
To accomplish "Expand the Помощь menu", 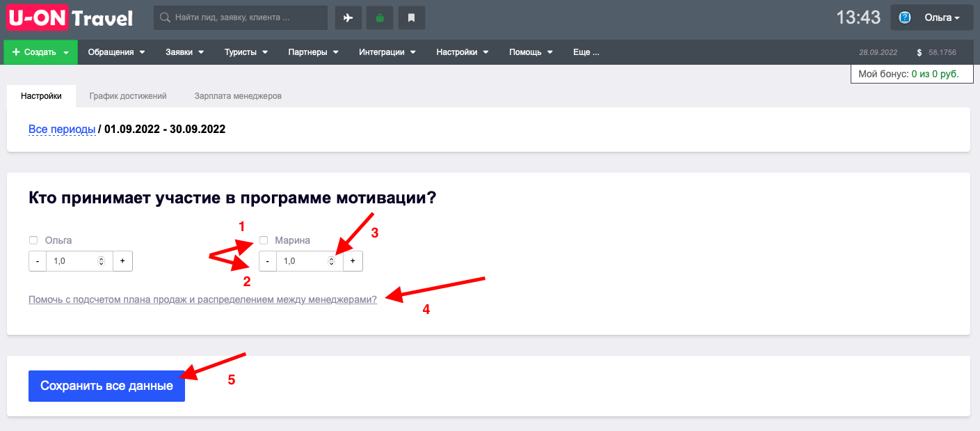I will click(x=531, y=52).
